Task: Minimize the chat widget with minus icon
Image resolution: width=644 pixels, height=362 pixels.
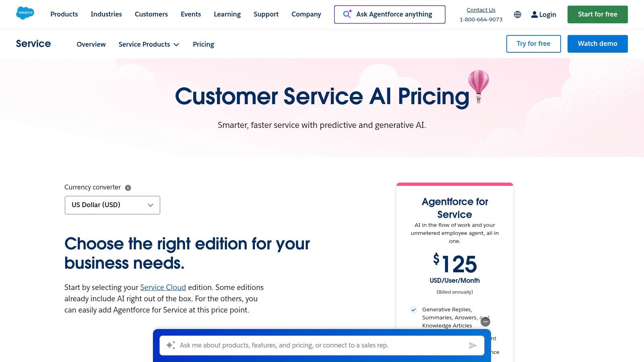Action: 485,322
